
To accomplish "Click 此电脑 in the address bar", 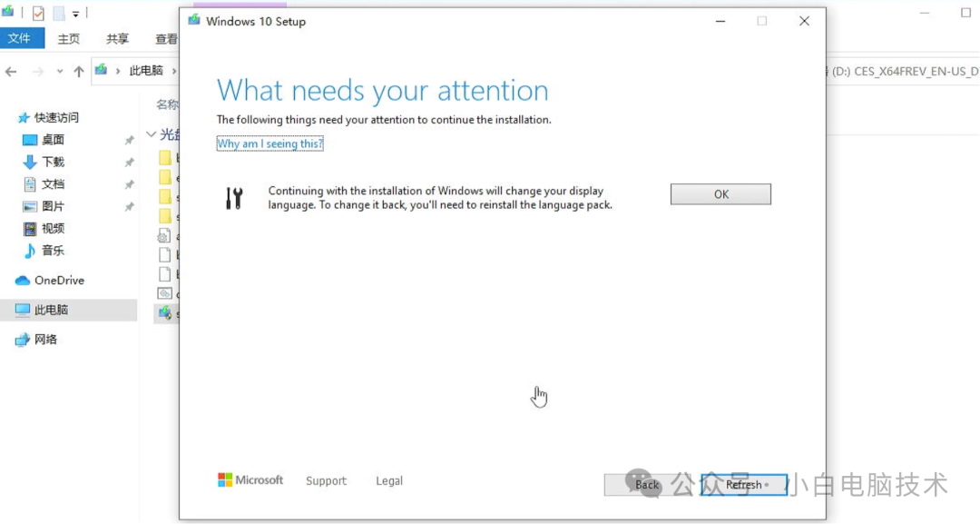I will pos(146,71).
